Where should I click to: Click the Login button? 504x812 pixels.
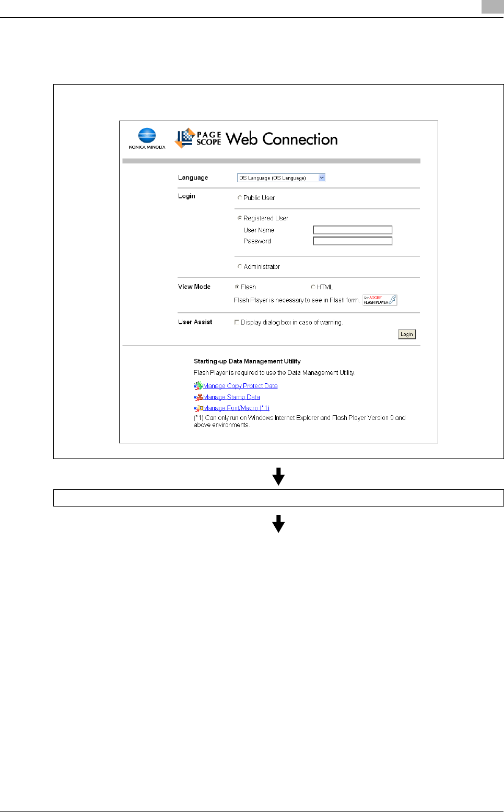click(x=407, y=334)
